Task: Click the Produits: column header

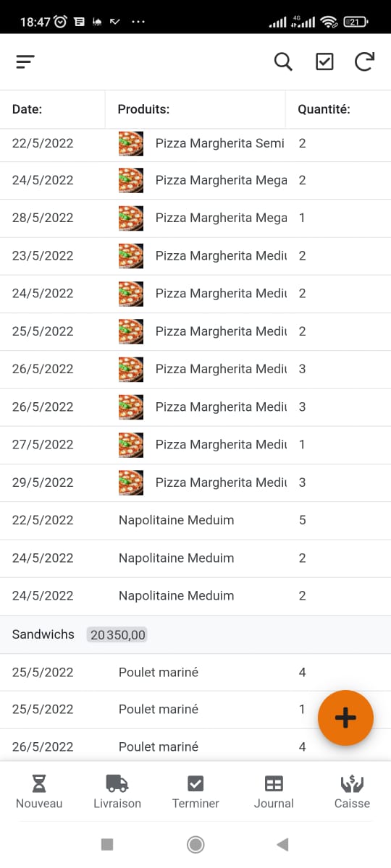Action: [x=143, y=110]
